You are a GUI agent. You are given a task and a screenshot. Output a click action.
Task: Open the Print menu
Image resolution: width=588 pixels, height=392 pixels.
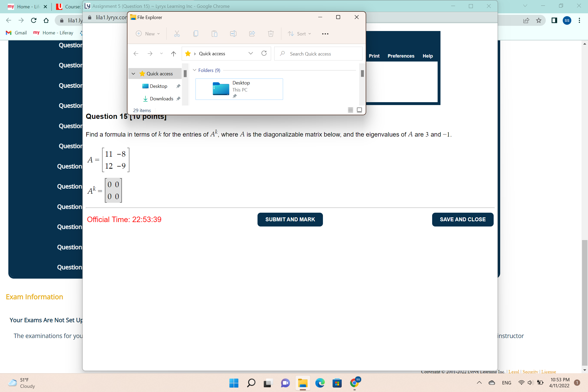tap(374, 56)
